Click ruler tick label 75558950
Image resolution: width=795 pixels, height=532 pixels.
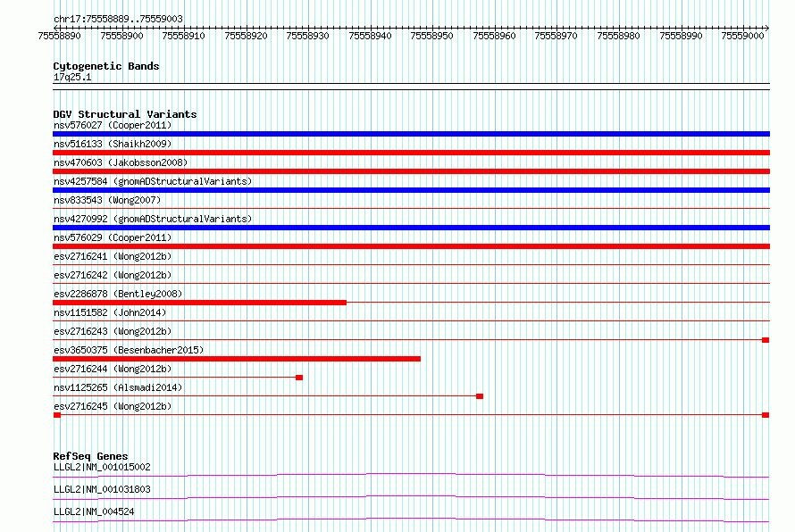432,36
